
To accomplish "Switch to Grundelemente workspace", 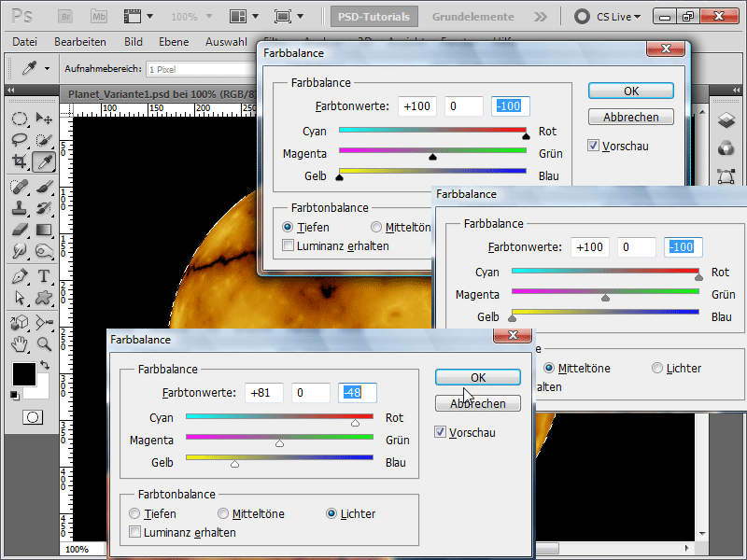I will tap(473, 17).
